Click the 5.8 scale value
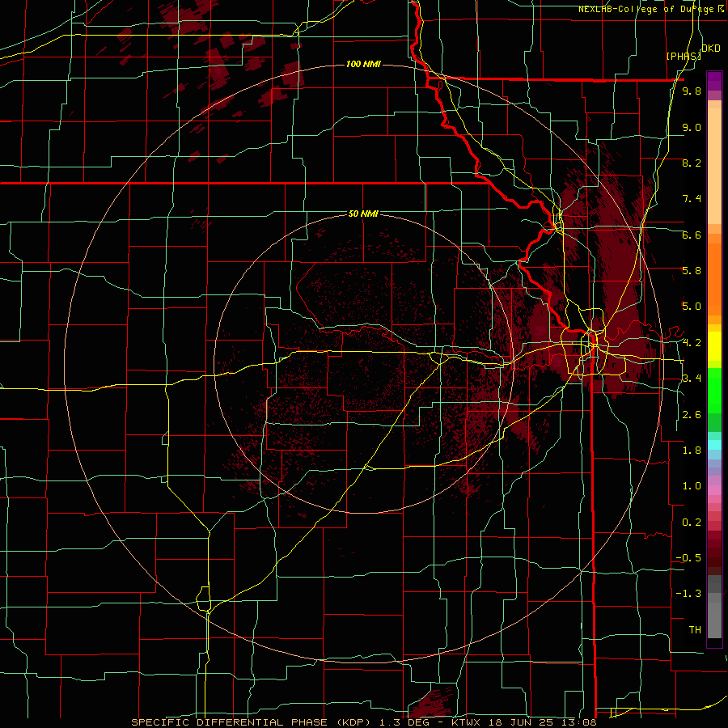728x728 pixels. (x=692, y=270)
